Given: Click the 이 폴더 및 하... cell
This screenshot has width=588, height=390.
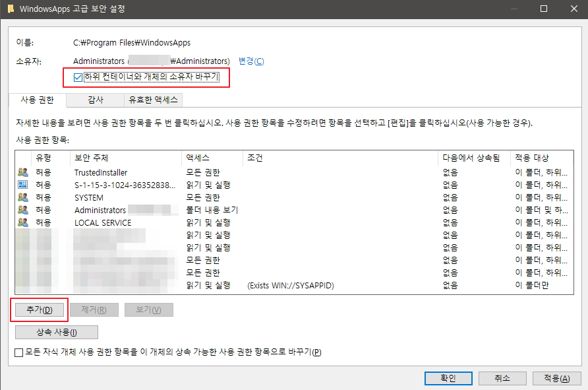Looking at the screenshot, I should [x=541, y=211].
